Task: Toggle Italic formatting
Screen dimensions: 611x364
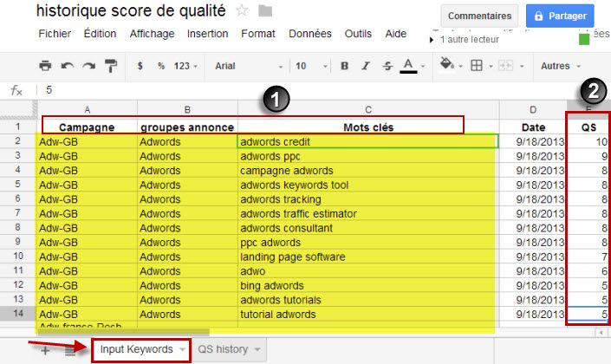Action: point(366,66)
